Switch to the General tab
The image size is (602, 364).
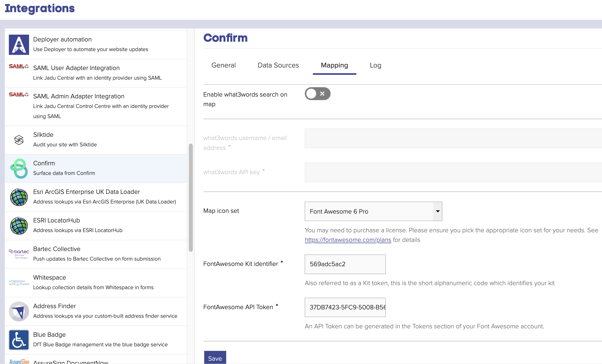click(x=223, y=65)
